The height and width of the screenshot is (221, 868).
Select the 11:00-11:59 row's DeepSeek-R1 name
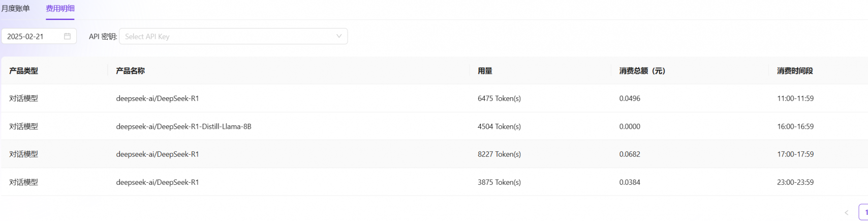(158, 98)
